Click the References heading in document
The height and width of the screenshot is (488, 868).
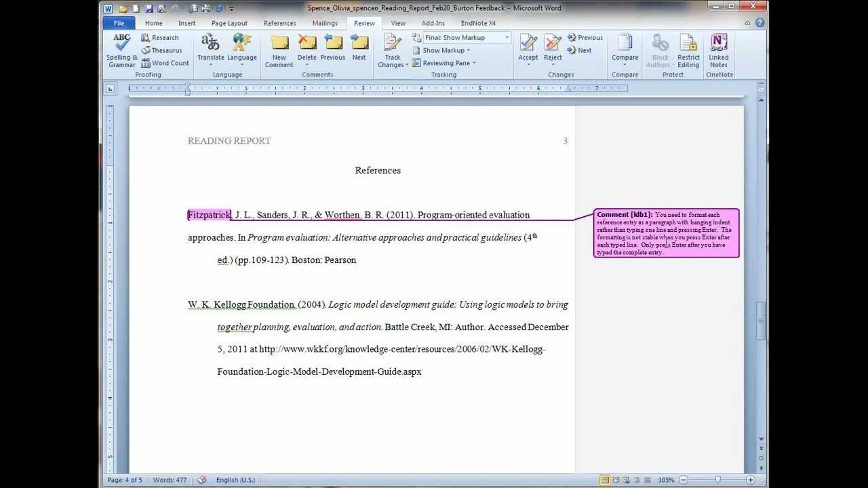tap(378, 170)
